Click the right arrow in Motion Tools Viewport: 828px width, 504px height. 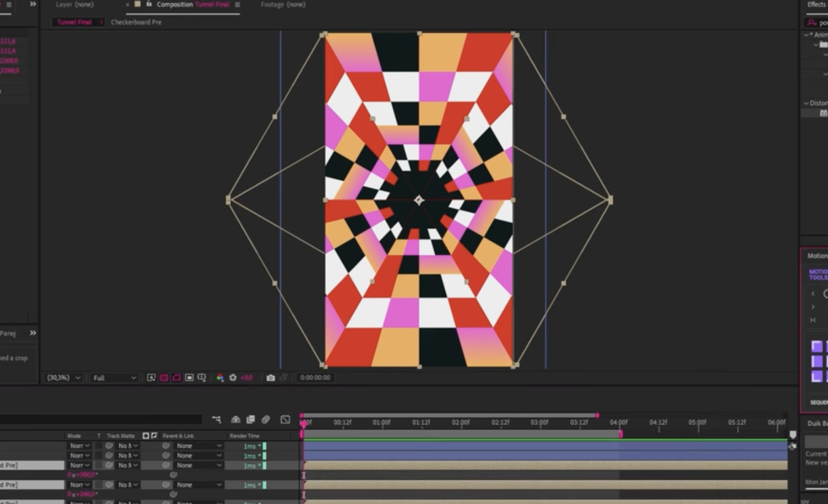[813, 307]
